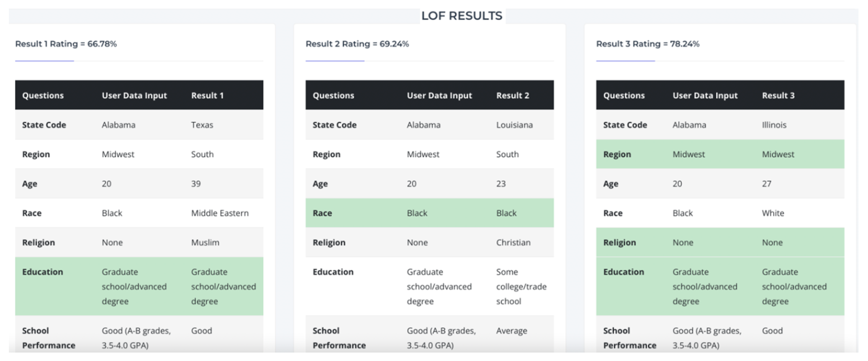Screen dimensions: 868x361
Task: Click the Texas state code cell
Action: tap(202, 125)
